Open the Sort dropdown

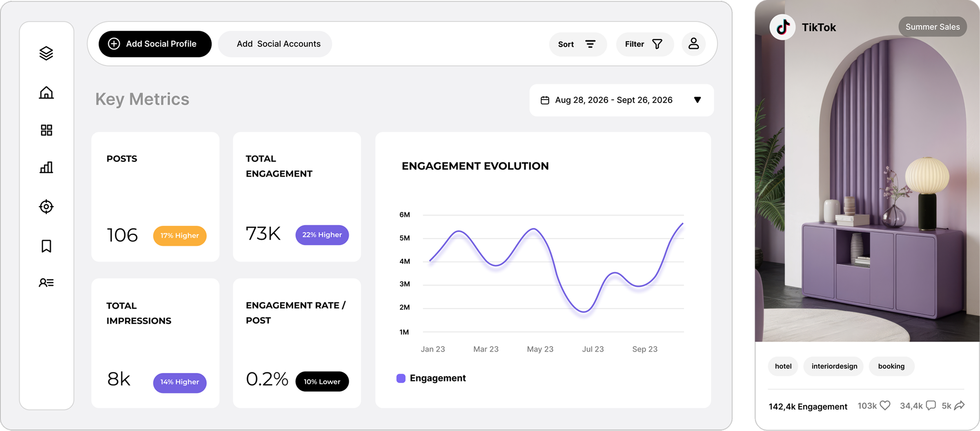(x=577, y=44)
